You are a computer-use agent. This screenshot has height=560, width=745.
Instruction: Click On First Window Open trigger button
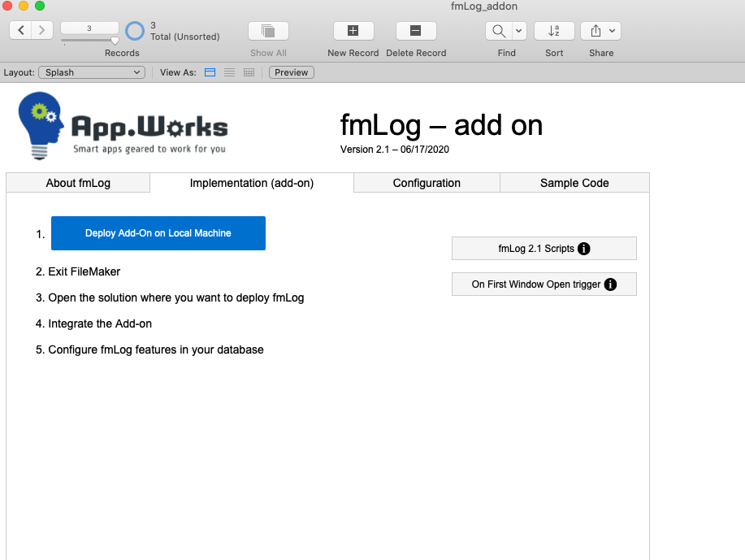[544, 284]
